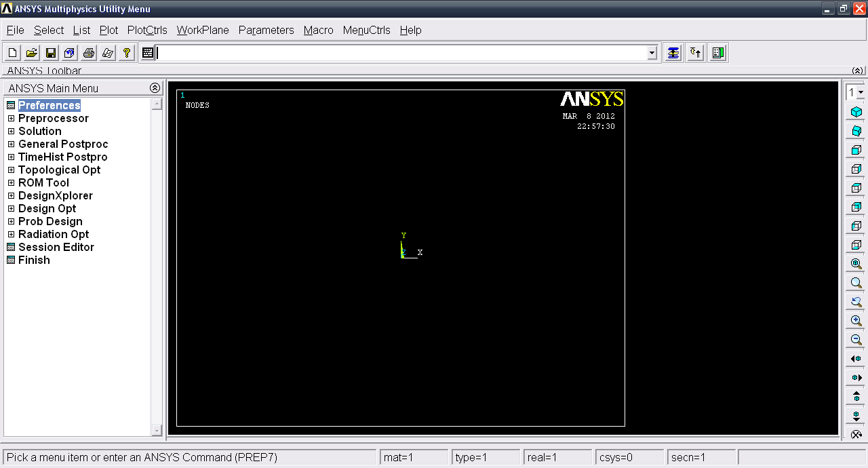Click the Raise Hidden windows icon
This screenshot has width=868, height=468.
[673, 53]
